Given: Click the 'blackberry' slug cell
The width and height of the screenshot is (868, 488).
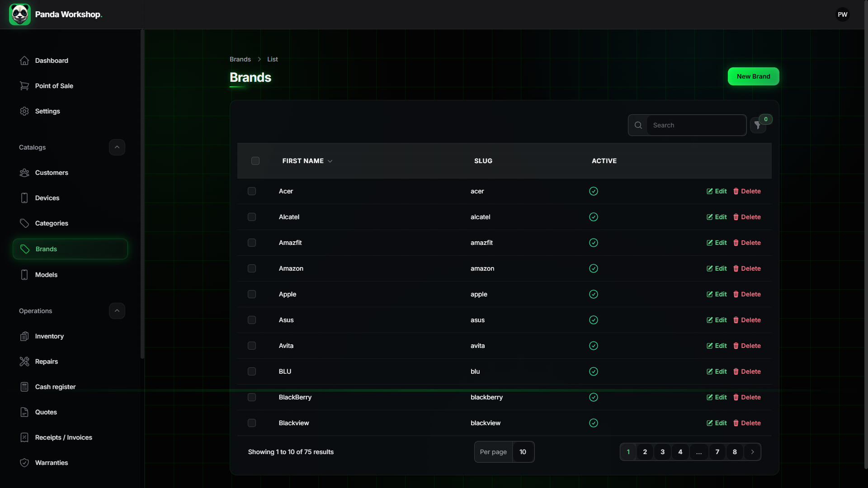Looking at the screenshot, I should point(486,397).
